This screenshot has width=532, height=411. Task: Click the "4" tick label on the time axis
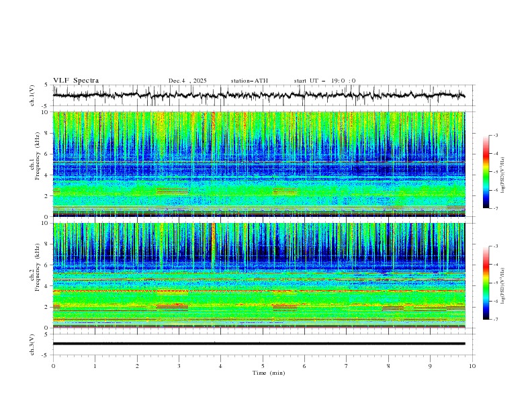tap(220, 366)
